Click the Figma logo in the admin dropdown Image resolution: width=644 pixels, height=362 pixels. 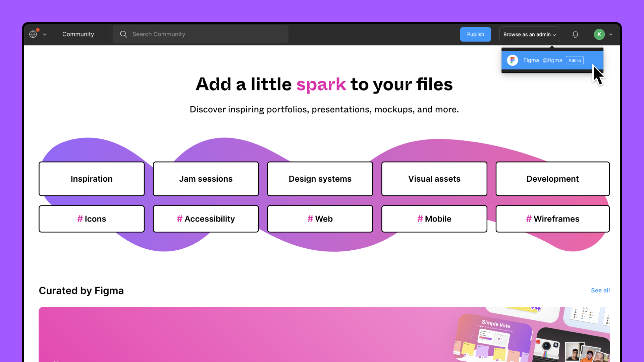click(512, 60)
